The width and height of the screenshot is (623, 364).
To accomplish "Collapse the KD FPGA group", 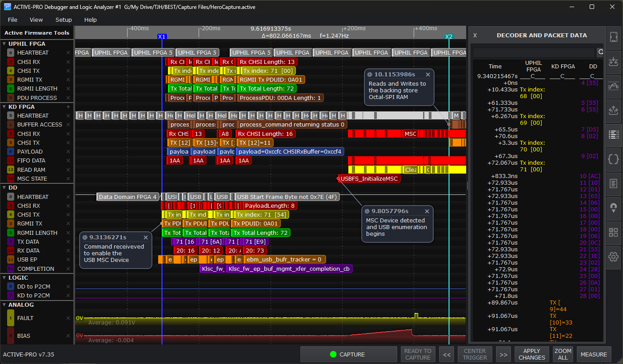I will pos(4,107).
